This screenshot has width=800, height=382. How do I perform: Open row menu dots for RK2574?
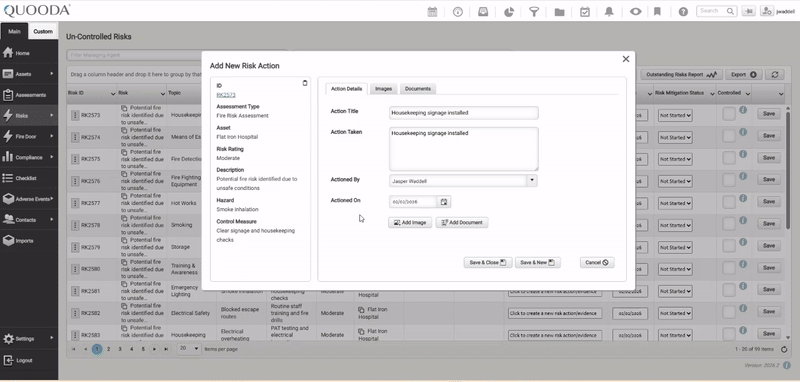75,137
